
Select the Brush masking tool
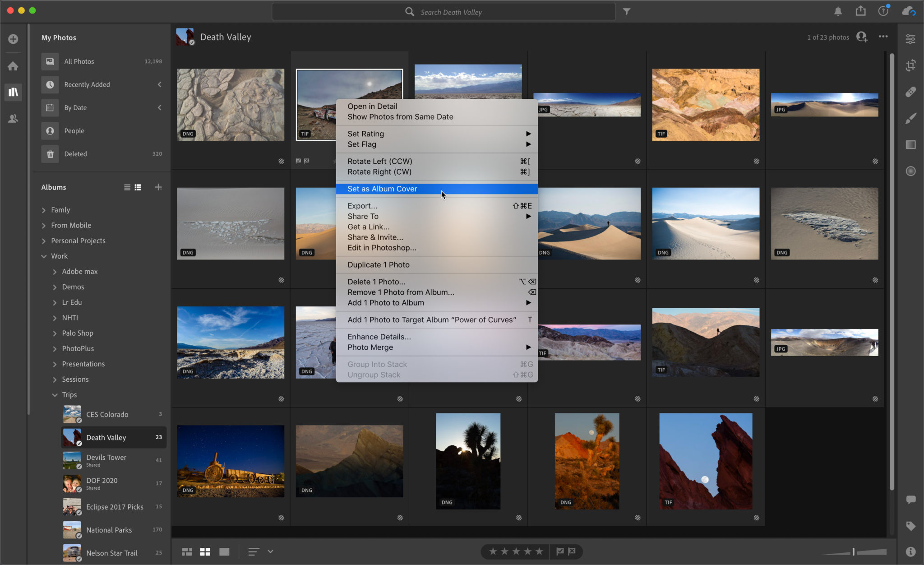click(910, 118)
